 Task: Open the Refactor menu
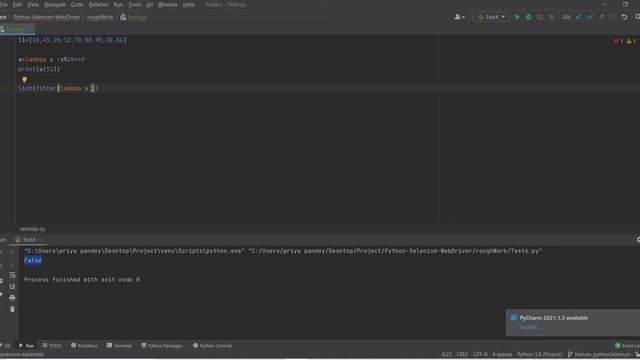click(x=99, y=4)
